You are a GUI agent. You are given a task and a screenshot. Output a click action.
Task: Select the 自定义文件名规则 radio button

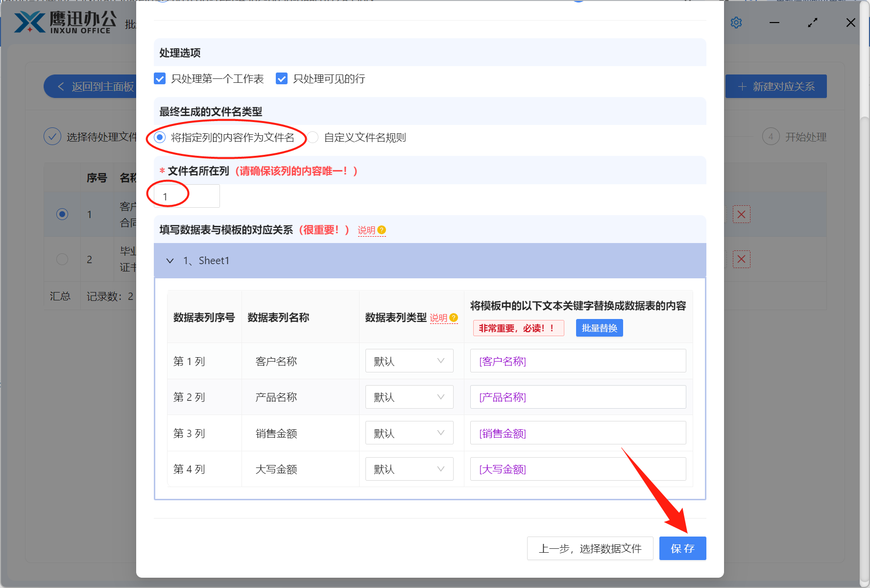313,138
